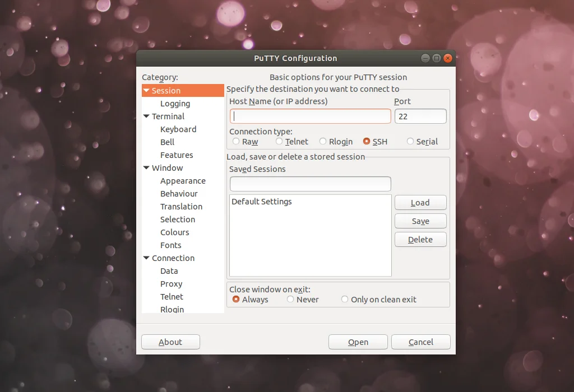Viewport: 574px width, 392px height.
Task: Go to Keyboard settings
Action: pyautogui.click(x=178, y=129)
